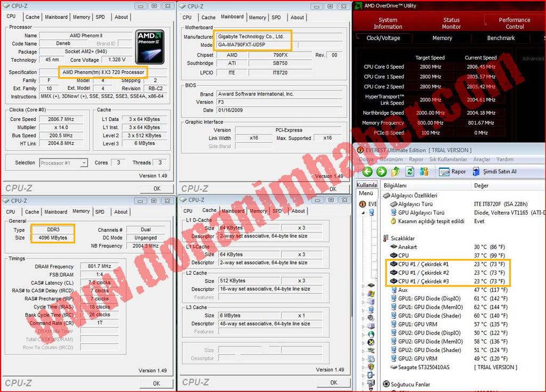
Task: Select the server tower icon in Everest's tree
Action: 371,302
